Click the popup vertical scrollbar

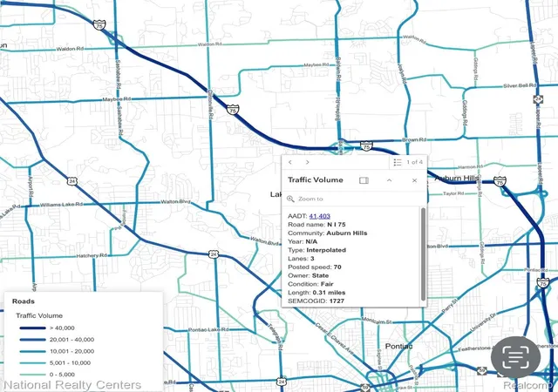coord(423,254)
